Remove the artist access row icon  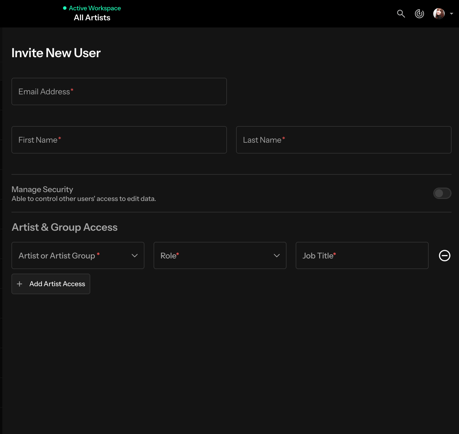tap(444, 256)
